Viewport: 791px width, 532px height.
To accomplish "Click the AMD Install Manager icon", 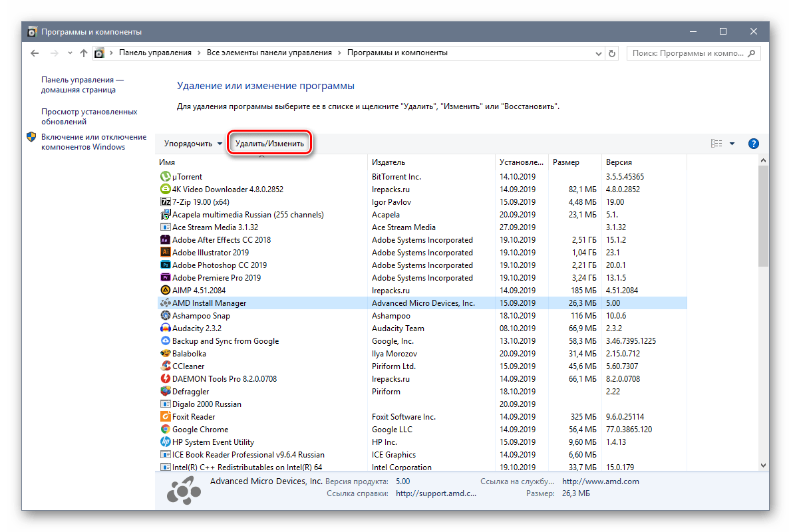I will coord(165,303).
